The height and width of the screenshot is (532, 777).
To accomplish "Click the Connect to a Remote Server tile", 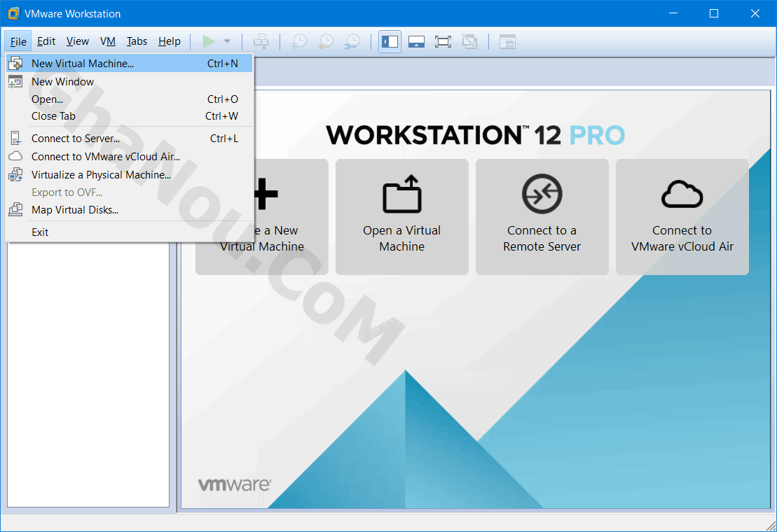I will coord(542,217).
